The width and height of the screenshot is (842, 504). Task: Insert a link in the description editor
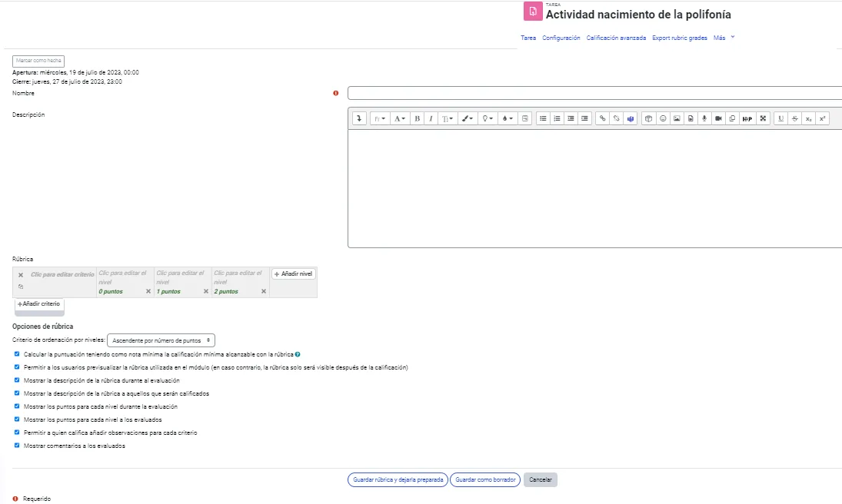(602, 118)
